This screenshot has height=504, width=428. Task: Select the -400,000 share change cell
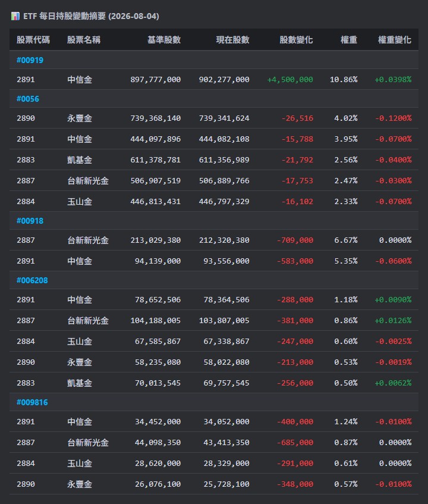coord(295,422)
